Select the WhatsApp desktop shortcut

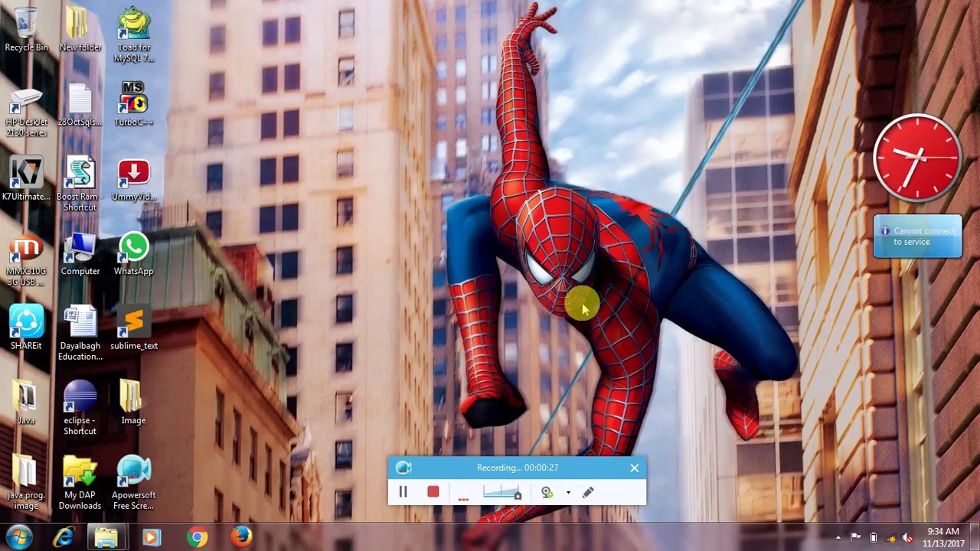134,254
